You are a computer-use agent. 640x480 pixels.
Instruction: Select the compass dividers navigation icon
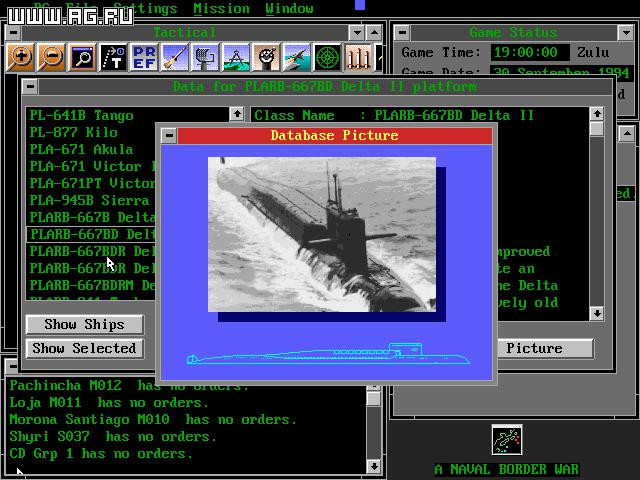tap(236, 57)
